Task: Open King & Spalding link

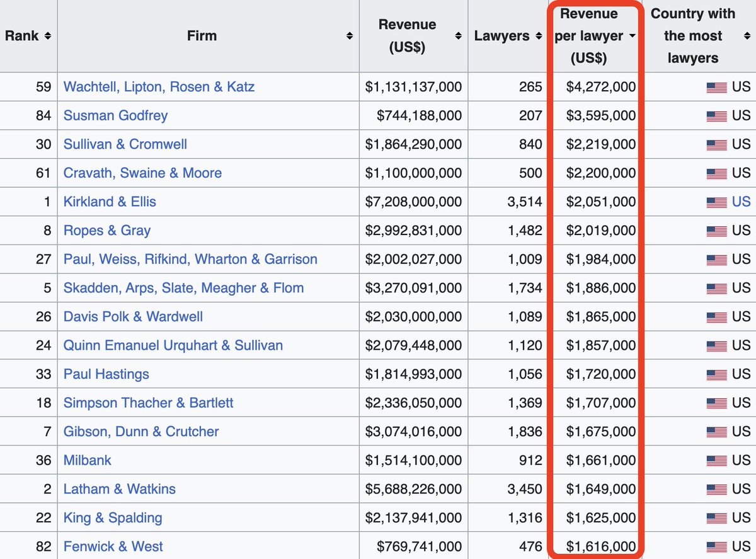Action: tap(113, 518)
